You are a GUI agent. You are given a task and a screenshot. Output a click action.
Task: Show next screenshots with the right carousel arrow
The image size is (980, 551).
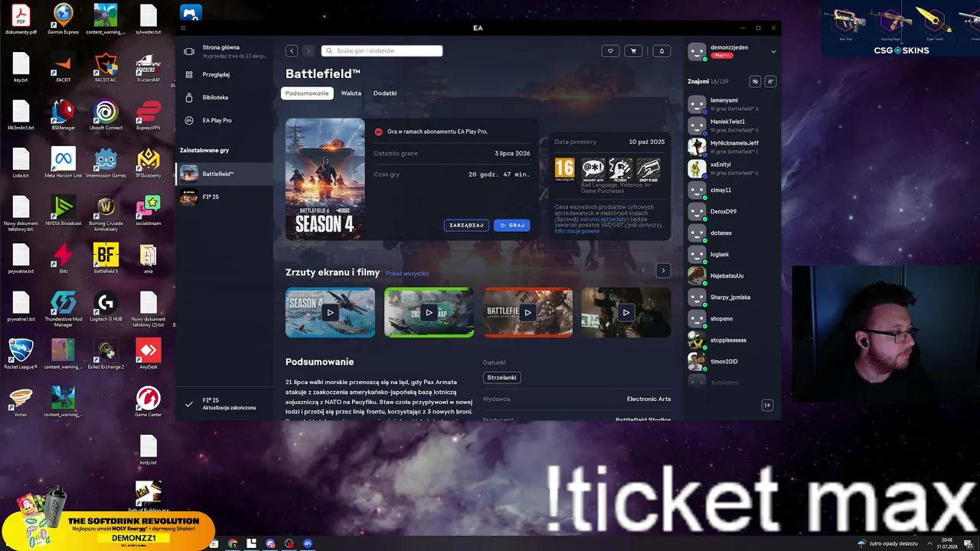pyautogui.click(x=663, y=270)
